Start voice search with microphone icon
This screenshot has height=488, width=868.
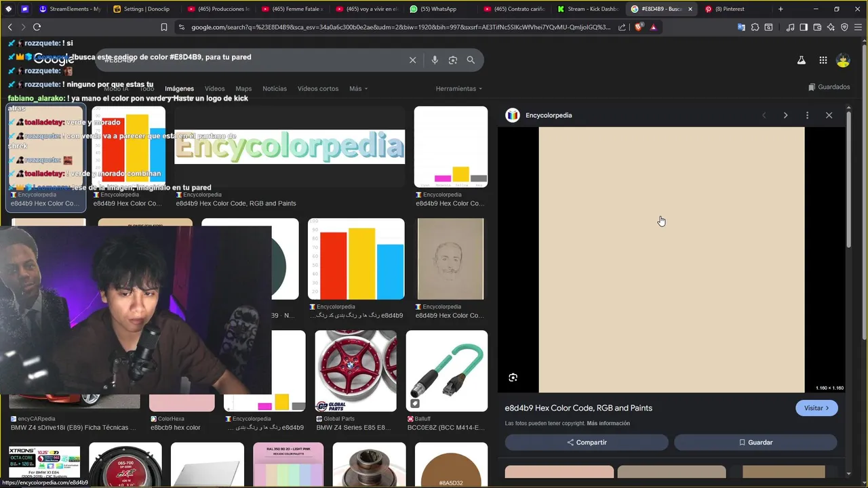click(x=435, y=60)
